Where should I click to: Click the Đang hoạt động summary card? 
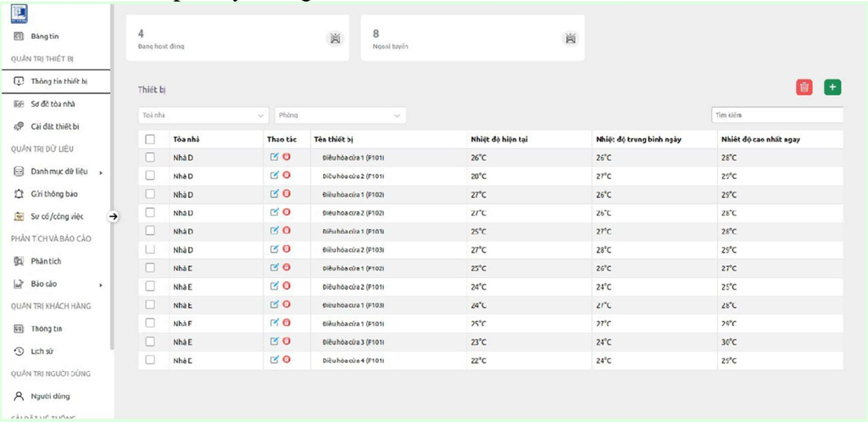point(237,37)
